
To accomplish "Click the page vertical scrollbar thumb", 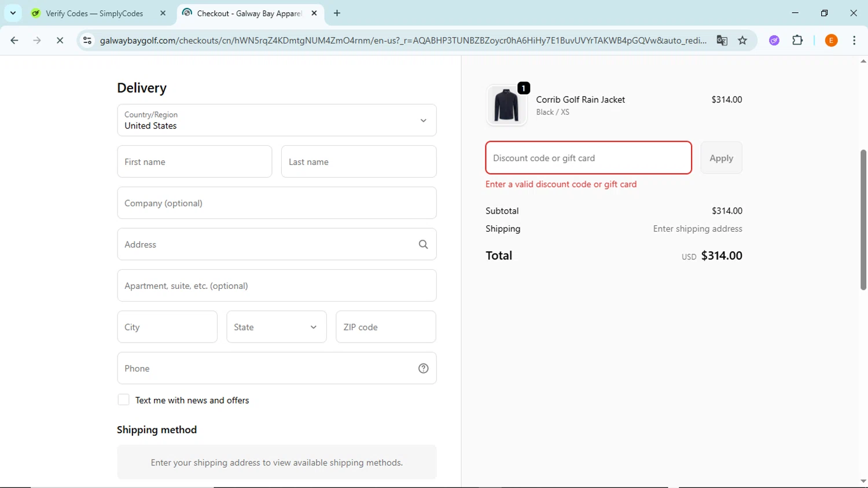I will point(863,220).
